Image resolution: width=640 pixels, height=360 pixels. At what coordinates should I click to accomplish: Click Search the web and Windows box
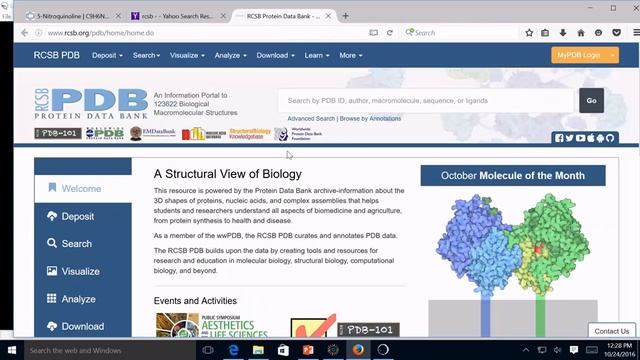pyautogui.click(x=109, y=350)
